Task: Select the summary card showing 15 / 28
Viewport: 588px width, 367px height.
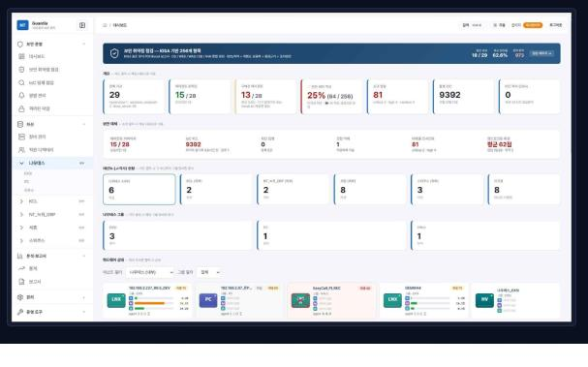Action: (x=200, y=96)
